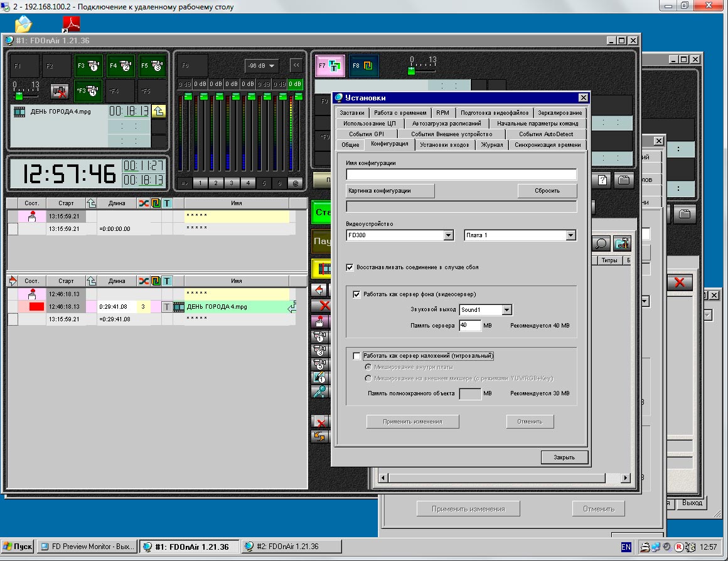
Task: Select Микширование внутри платы radio button
Action: (x=368, y=367)
